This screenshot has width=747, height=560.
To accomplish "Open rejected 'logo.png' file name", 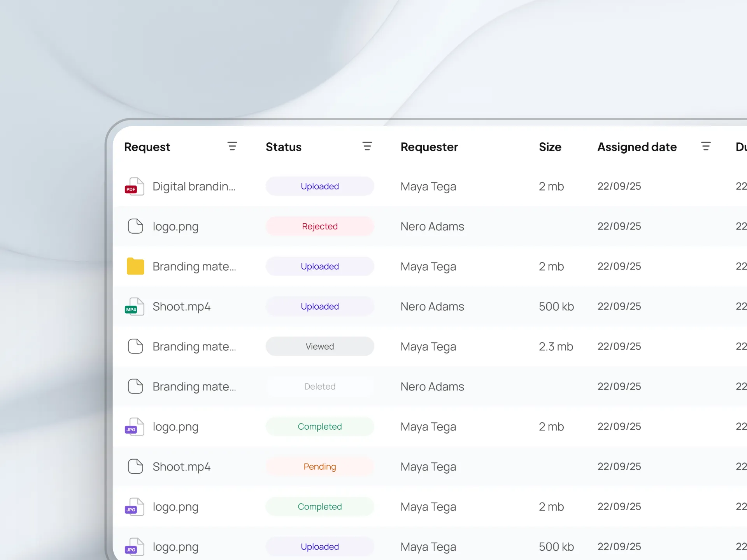I will pos(175,227).
